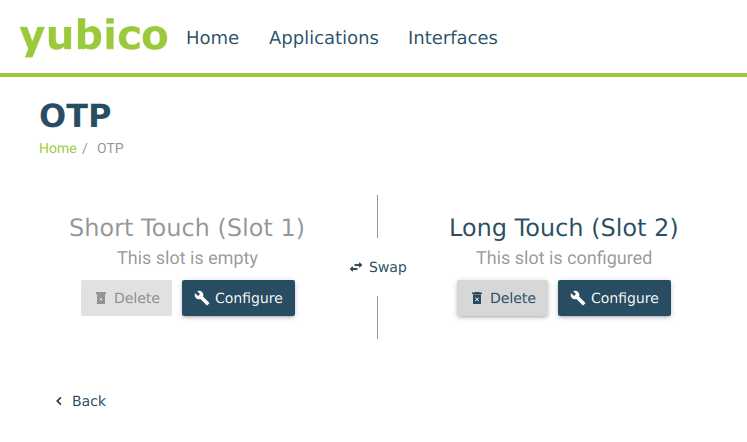Delete the Long Touch slot configuration
Viewport: 747px width, 442px height.
(x=502, y=298)
